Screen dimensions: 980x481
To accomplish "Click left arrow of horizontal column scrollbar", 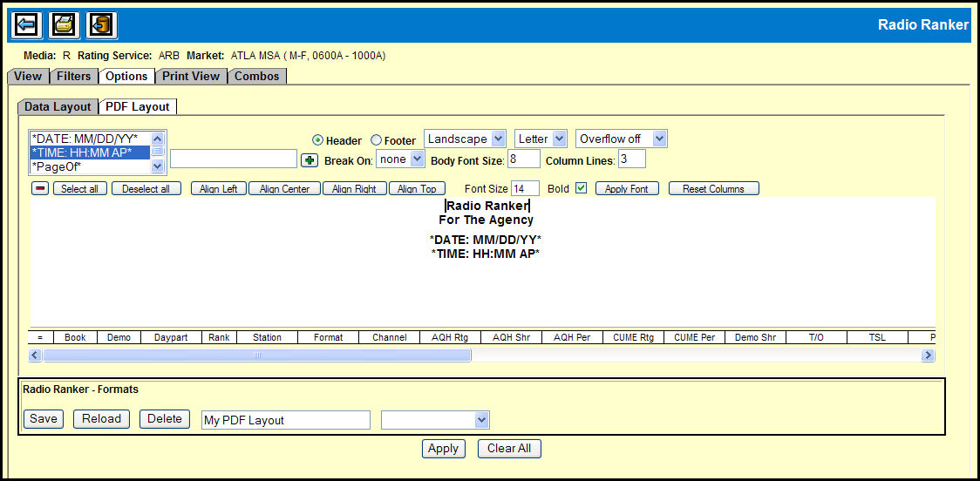I will coord(36,356).
